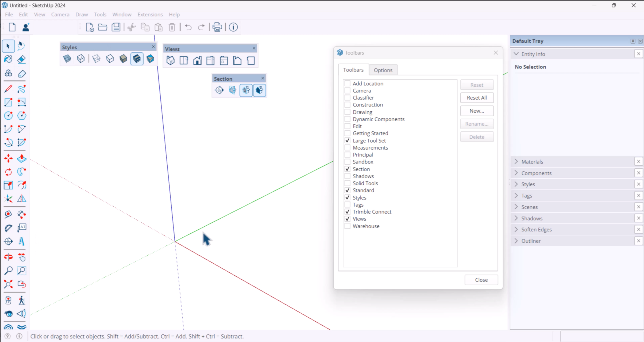Click Save icon in Standard toolbar
The height and width of the screenshot is (342, 644).
coord(116,27)
